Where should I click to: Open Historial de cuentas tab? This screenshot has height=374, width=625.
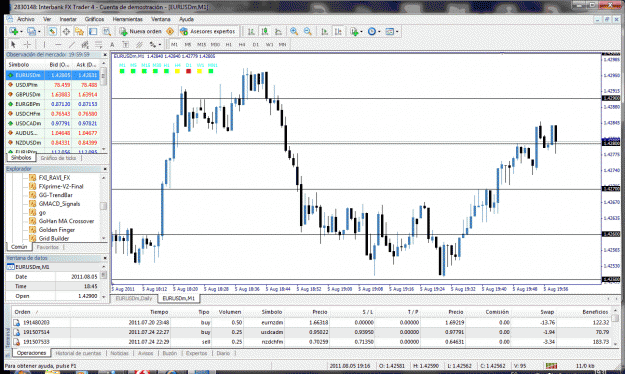pyautogui.click(x=78, y=353)
